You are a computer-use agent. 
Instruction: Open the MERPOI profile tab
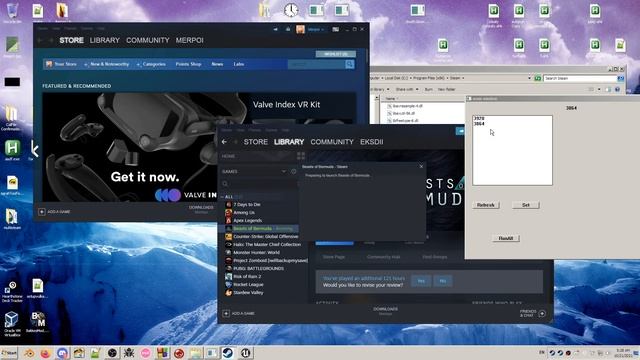point(189,40)
